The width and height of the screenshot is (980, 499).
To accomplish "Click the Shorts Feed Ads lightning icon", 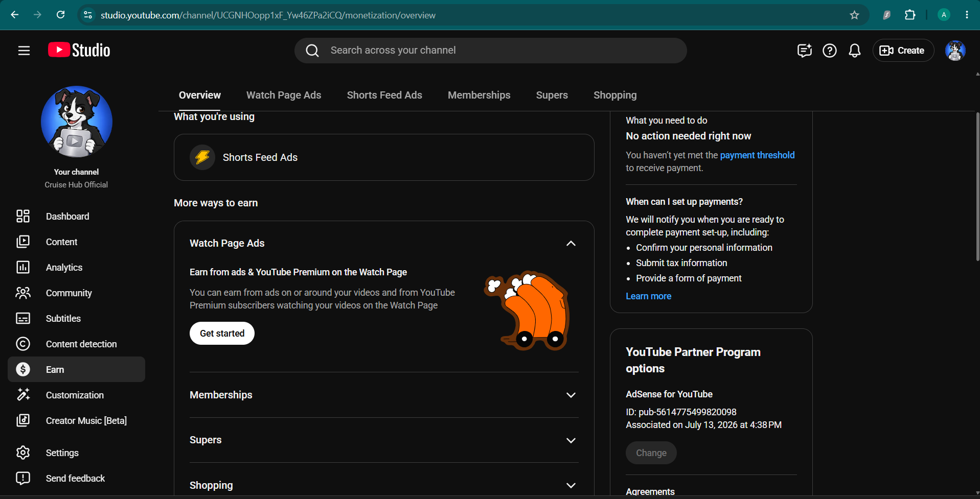I will (x=202, y=157).
